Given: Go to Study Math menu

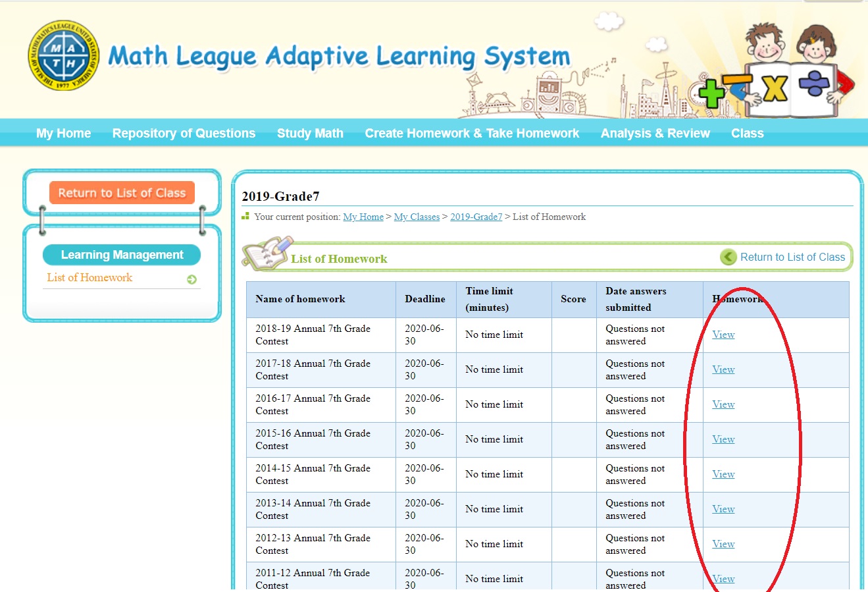Looking at the screenshot, I should pyautogui.click(x=310, y=133).
